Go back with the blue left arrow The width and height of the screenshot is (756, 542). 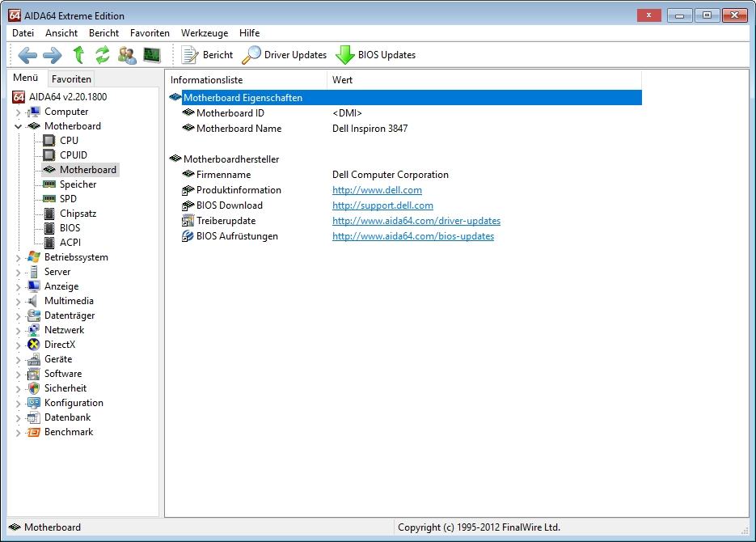click(27, 55)
